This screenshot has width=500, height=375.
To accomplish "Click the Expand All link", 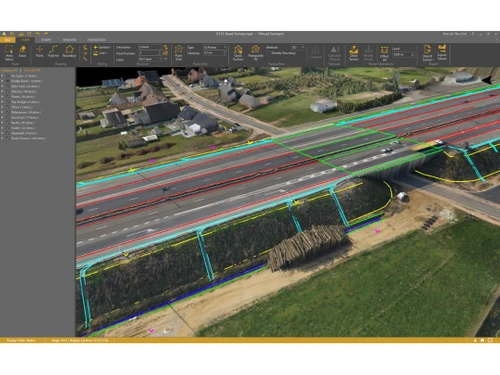I will coord(32,70).
